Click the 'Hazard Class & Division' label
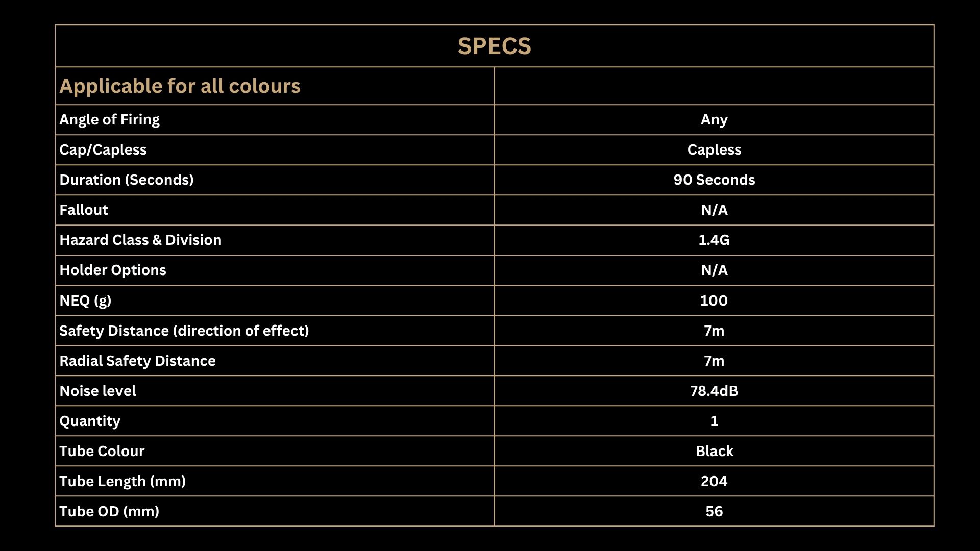This screenshot has width=980, height=551. click(140, 240)
